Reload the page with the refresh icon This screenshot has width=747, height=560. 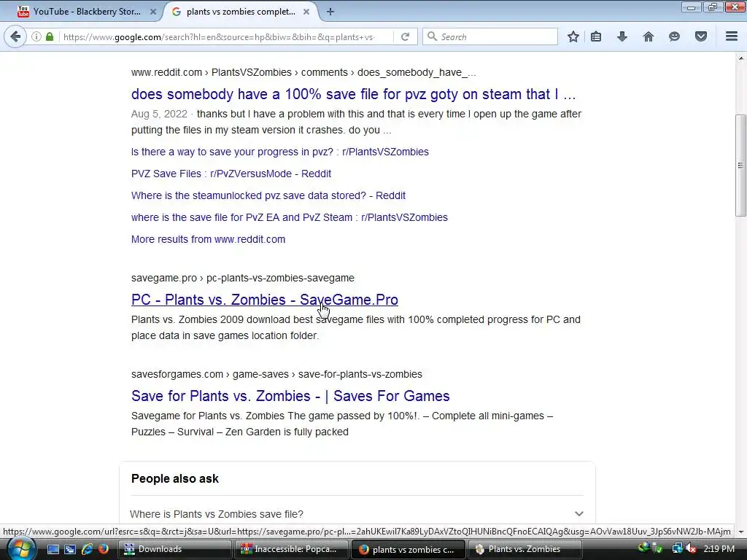405,36
